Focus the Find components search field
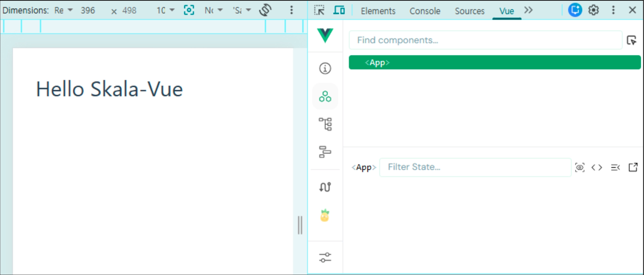The width and height of the screenshot is (644, 275). (485, 40)
